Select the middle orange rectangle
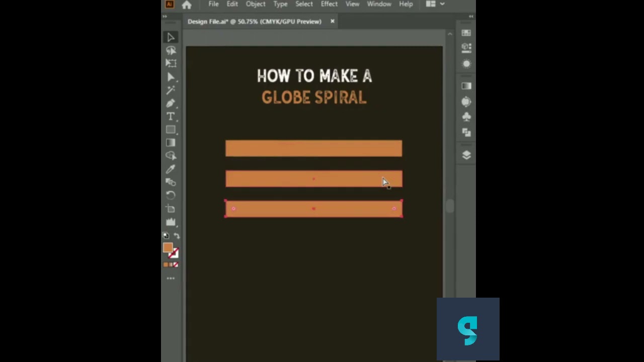 click(x=313, y=178)
